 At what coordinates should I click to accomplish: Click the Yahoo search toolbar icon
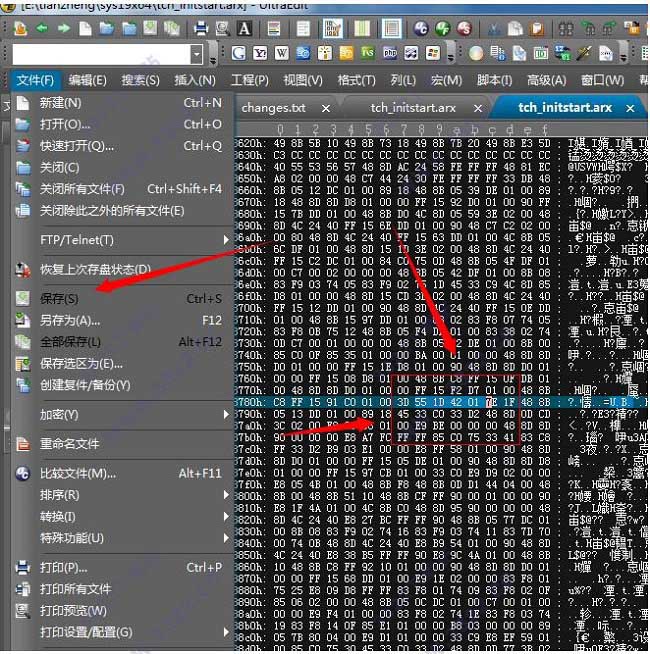(x=260, y=53)
